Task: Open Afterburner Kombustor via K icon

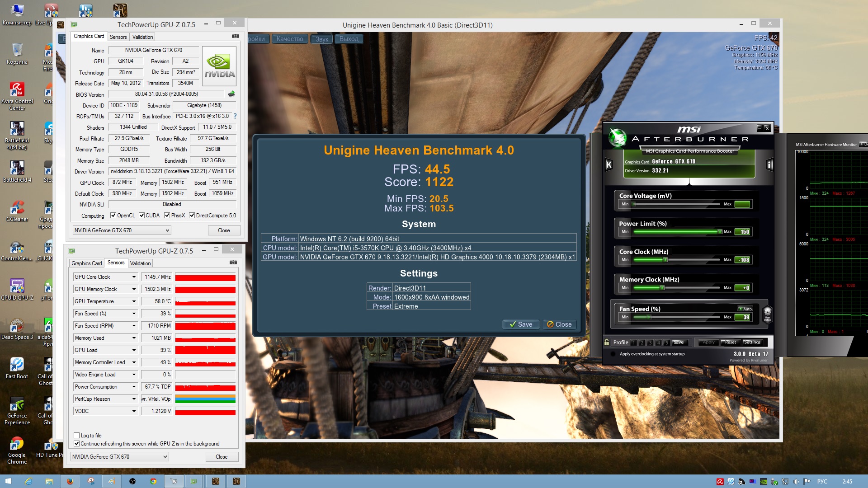Action: click(609, 165)
